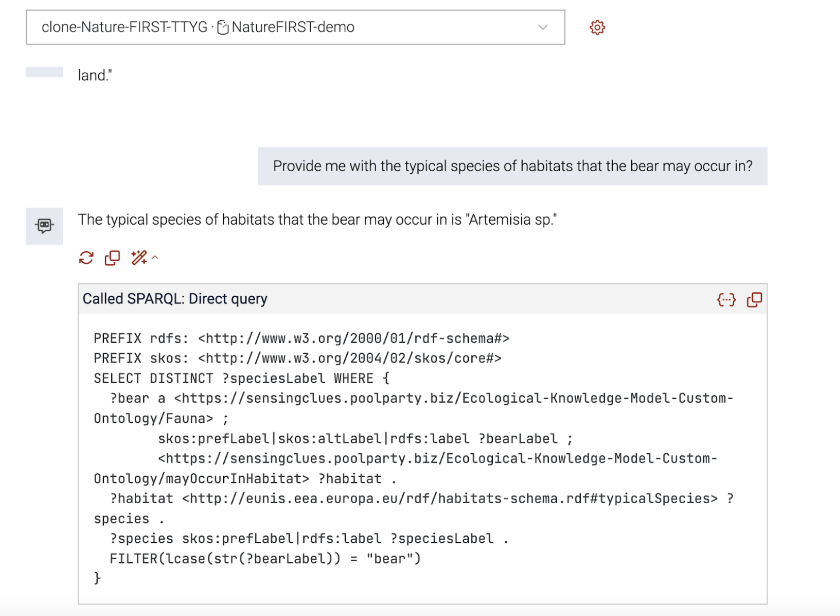Click the previous answer ending "land."
This screenshot has width=840, height=616.
pos(95,75)
